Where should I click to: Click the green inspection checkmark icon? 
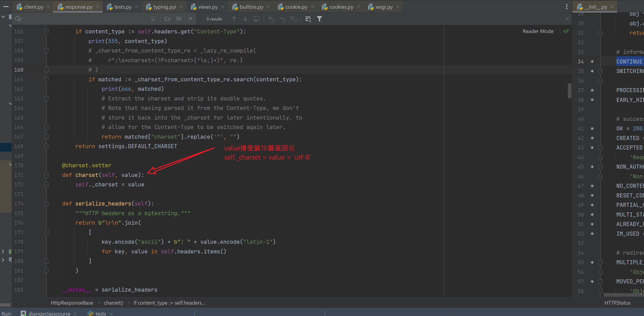point(566,31)
